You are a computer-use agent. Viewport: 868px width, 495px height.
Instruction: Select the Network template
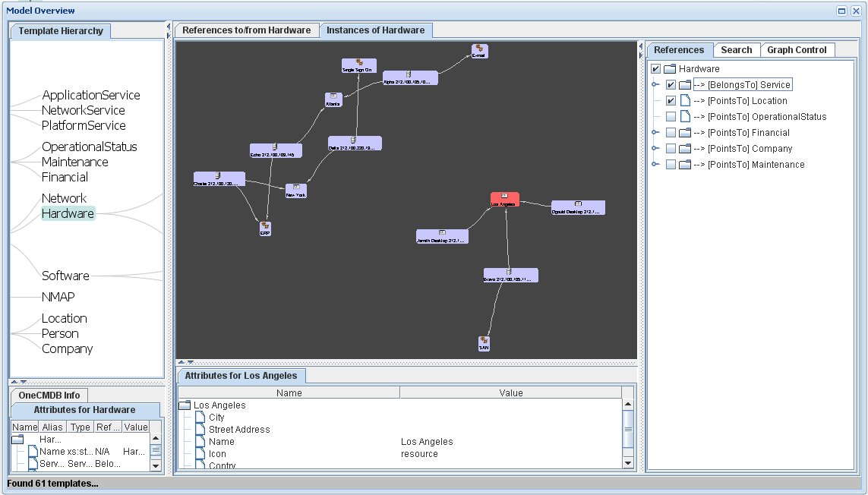65,198
